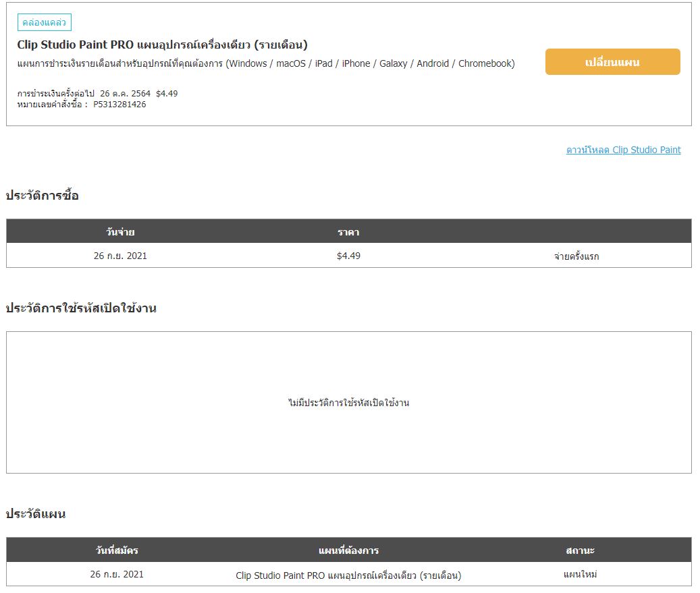Click the คล่องแคล่ว status badge
This screenshot has height=593, width=700.
[44, 22]
